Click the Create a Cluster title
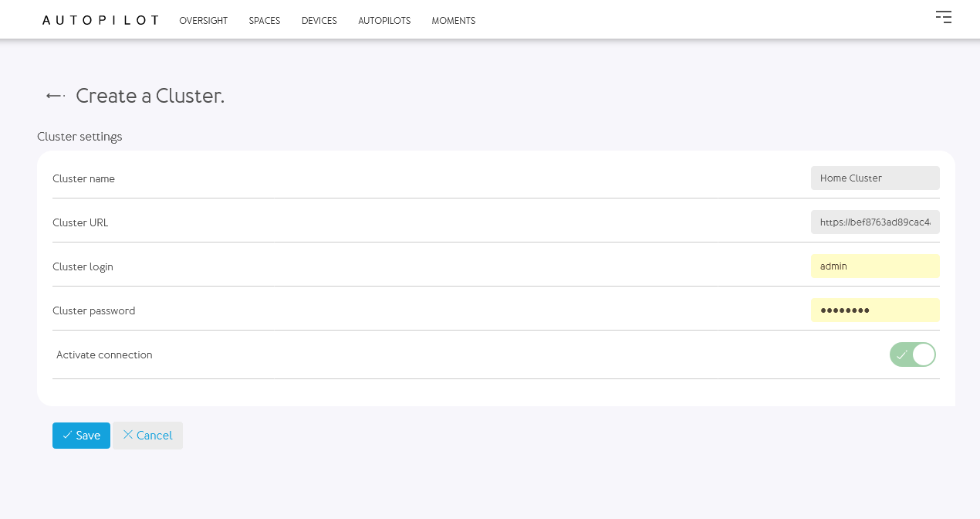This screenshot has height=519, width=980. click(x=150, y=96)
